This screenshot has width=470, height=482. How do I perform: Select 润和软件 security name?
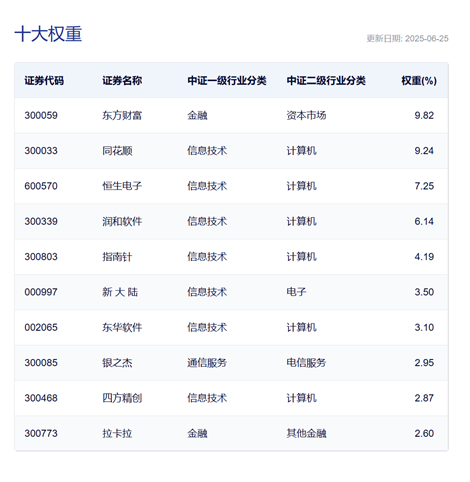click(122, 221)
